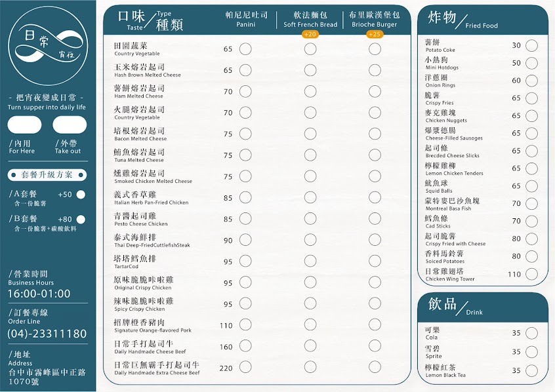
Task: Tick the Lemon Black Tea circle
Action: (531, 370)
